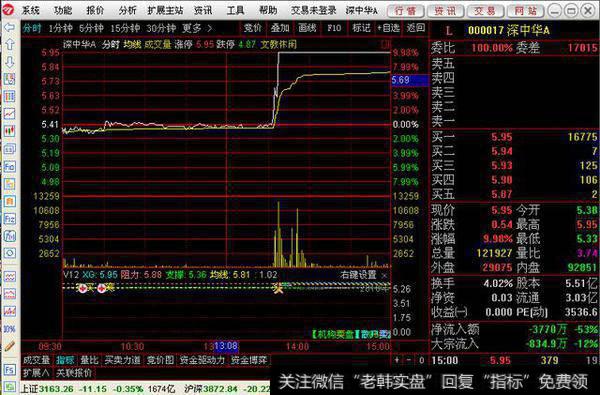Click the 交易 button at top right

(x=485, y=11)
